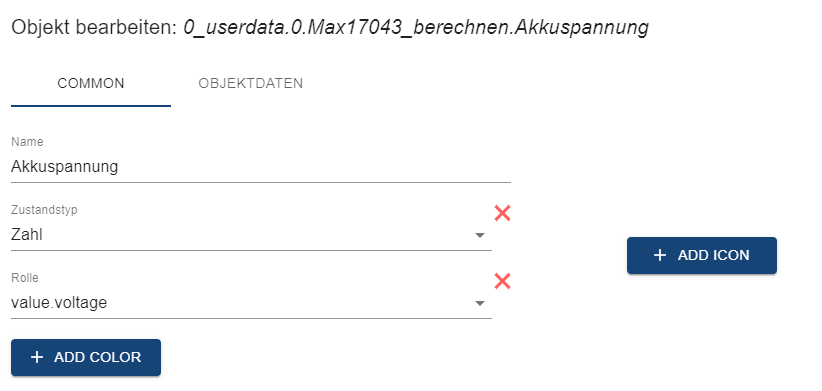The image size is (822, 391).
Task: Click the dropdown arrow beside Zahl
Action: [x=479, y=235]
